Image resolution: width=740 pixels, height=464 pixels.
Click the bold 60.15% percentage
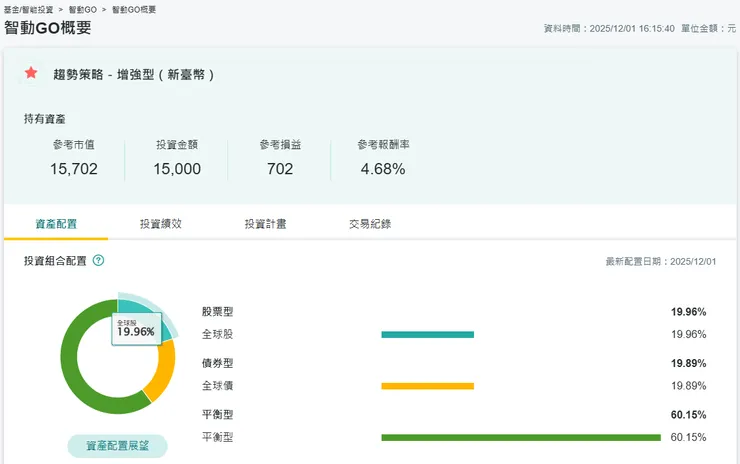(x=689, y=415)
